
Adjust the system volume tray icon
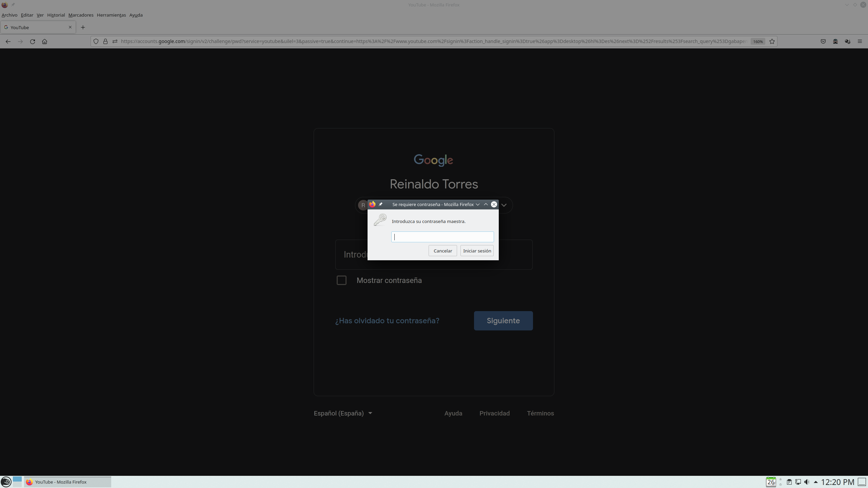point(807,482)
